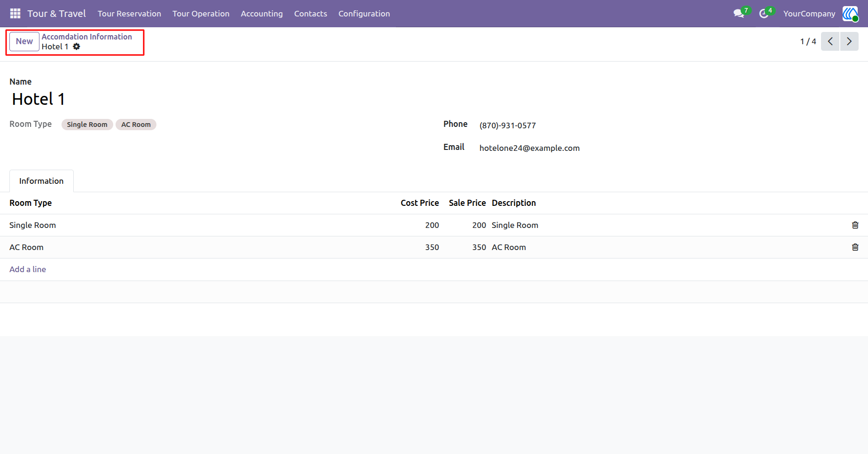Go to next record arrow
868x454 pixels.
tap(849, 41)
